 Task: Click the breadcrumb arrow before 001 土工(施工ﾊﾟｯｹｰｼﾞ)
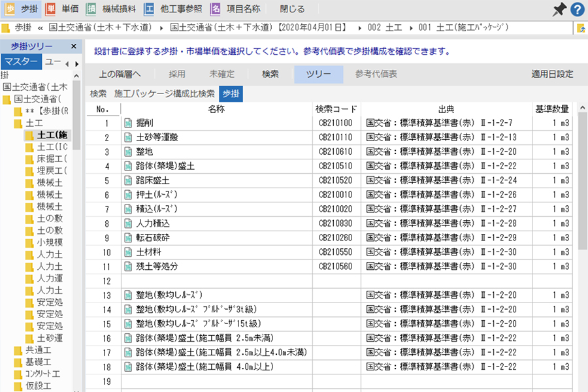point(411,28)
